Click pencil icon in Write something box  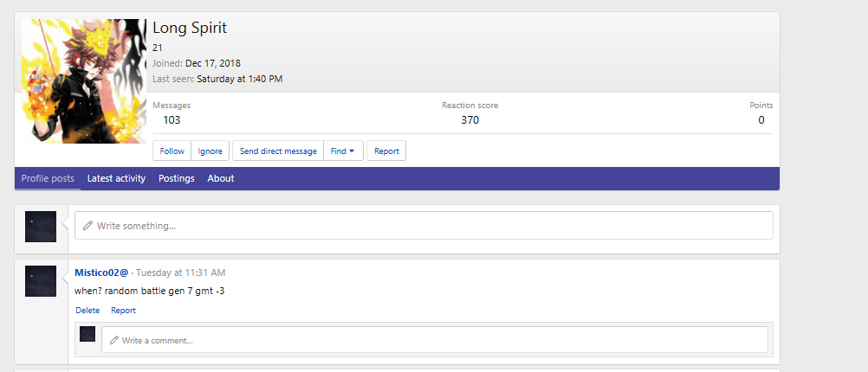click(87, 226)
